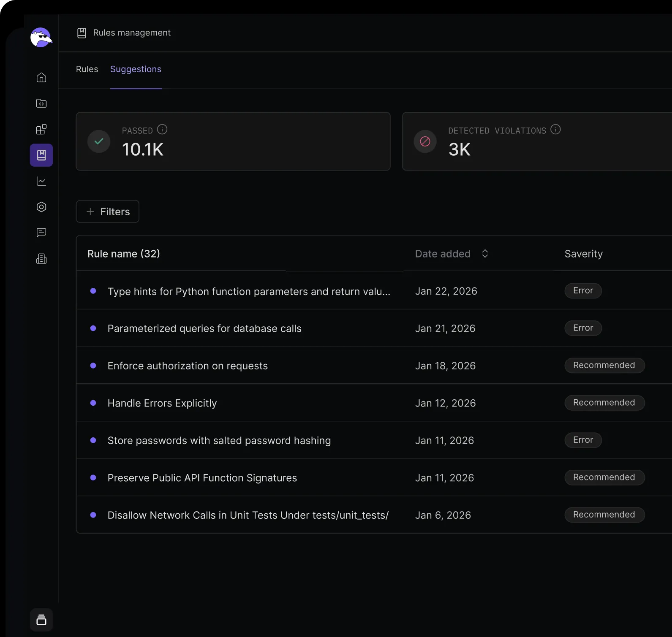
Task: Click the Recommended badge for Enforce authorization
Action: 604,366
